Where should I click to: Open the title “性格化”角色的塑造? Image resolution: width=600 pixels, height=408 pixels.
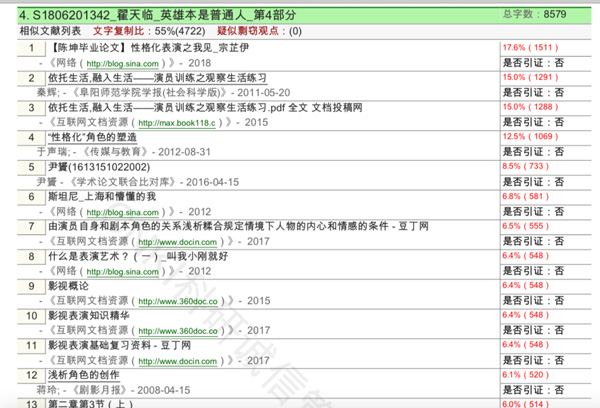click(x=92, y=137)
